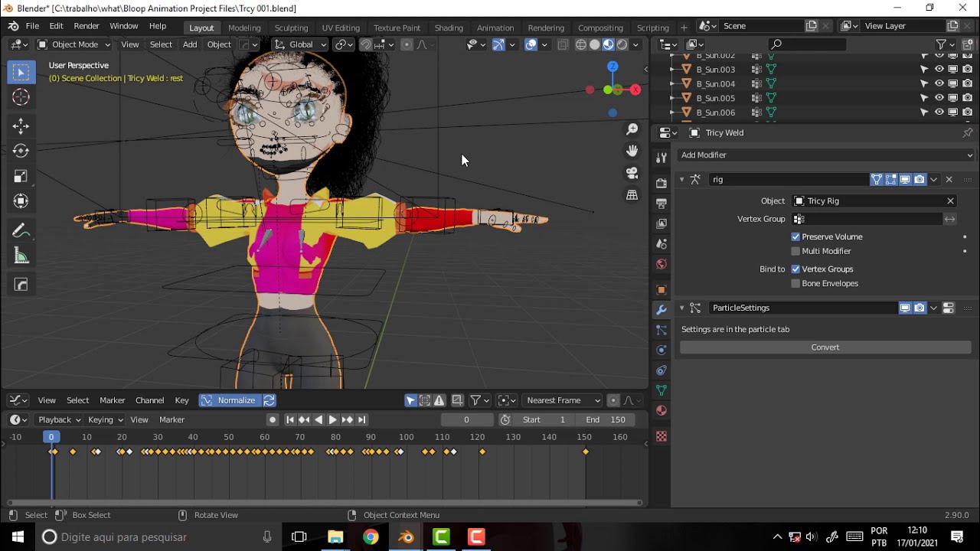
Task: Open the Render menu
Action: point(87,26)
